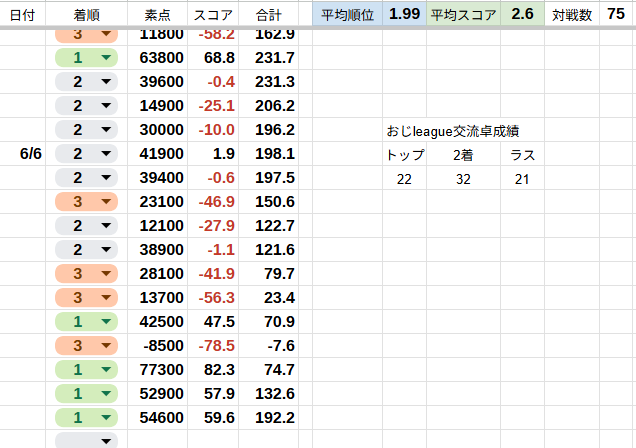Select total cell 79.7
This screenshot has height=448, width=636.
pyautogui.click(x=269, y=274)
